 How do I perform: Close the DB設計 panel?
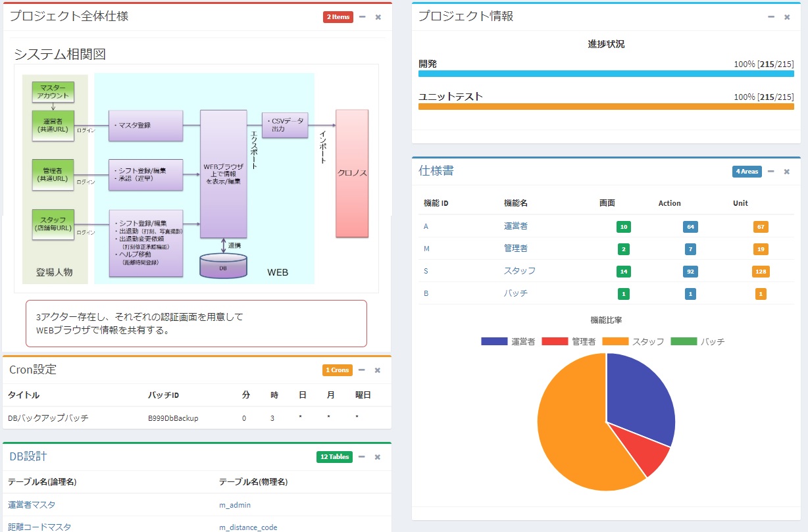pos(378,457)
